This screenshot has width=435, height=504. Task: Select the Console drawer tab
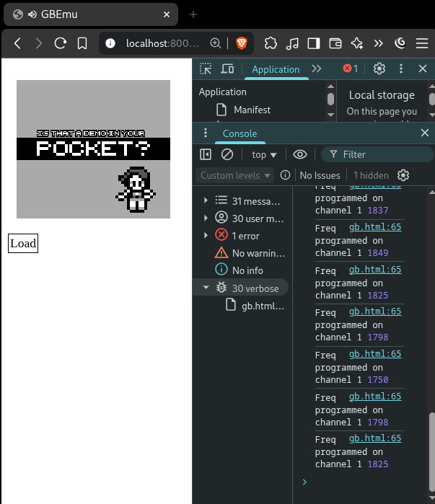(240, 133)
